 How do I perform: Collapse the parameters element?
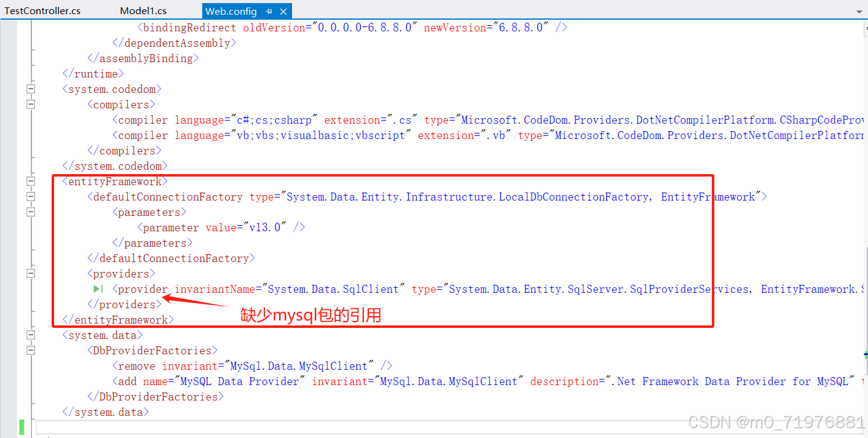coord(31,212)
